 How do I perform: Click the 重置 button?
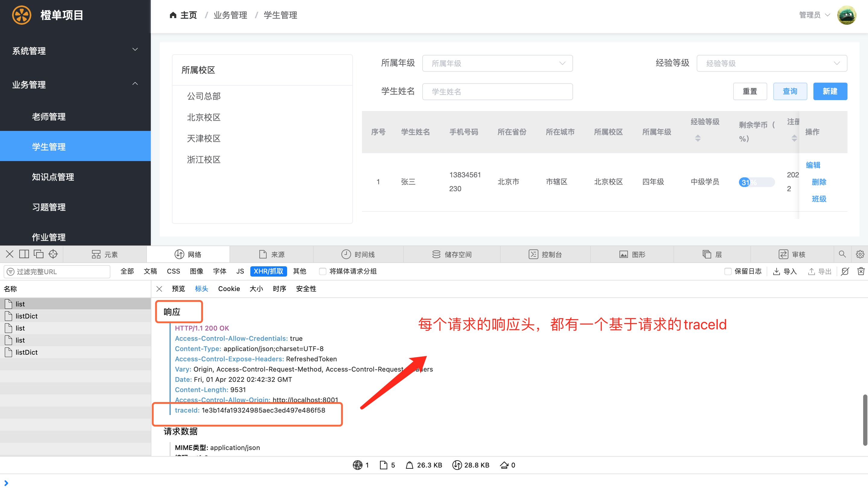pos(750,91)
